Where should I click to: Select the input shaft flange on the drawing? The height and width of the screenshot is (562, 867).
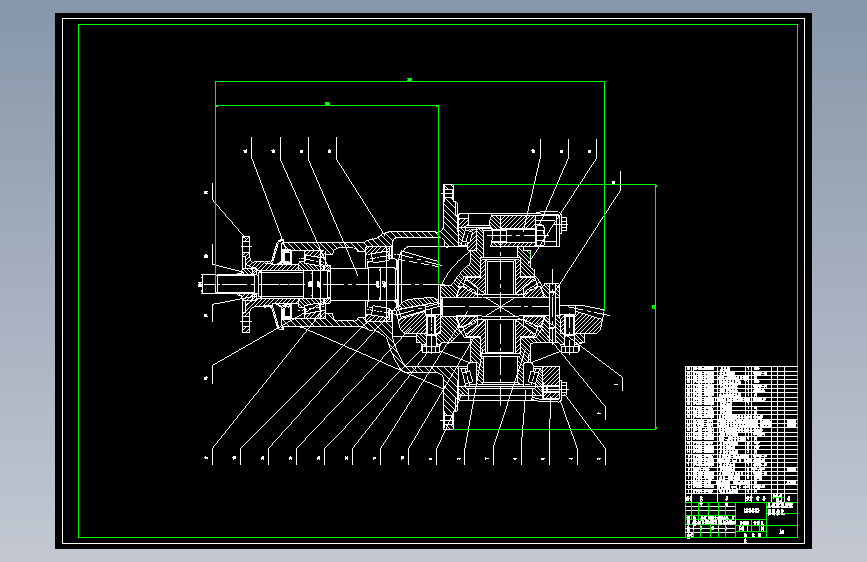pos(246,284)
